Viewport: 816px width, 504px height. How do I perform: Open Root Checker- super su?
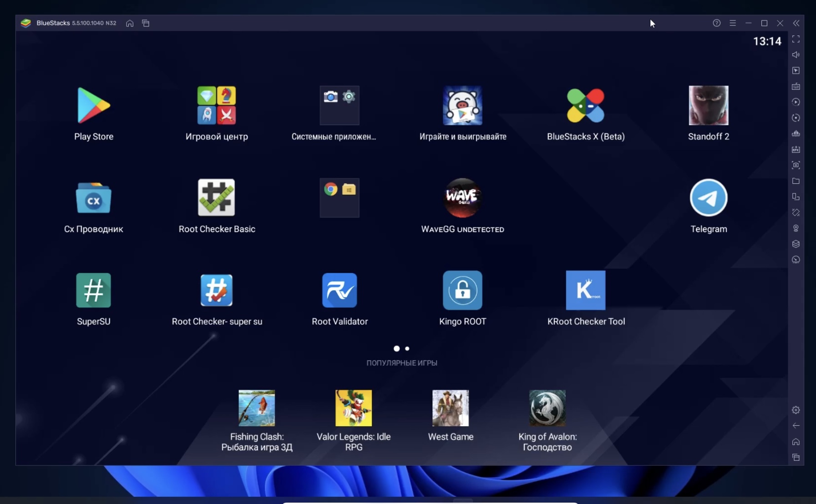coord(217,290)
